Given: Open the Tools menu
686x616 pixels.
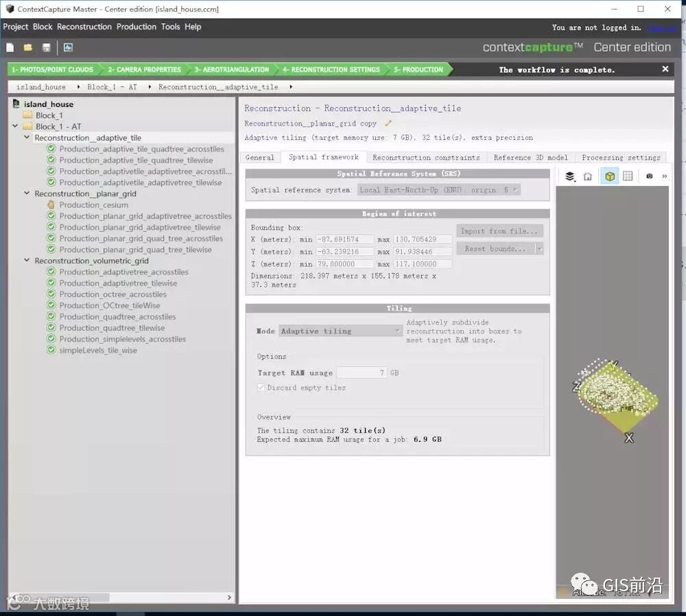Looking at the screenshot, I should pos(170,27).
